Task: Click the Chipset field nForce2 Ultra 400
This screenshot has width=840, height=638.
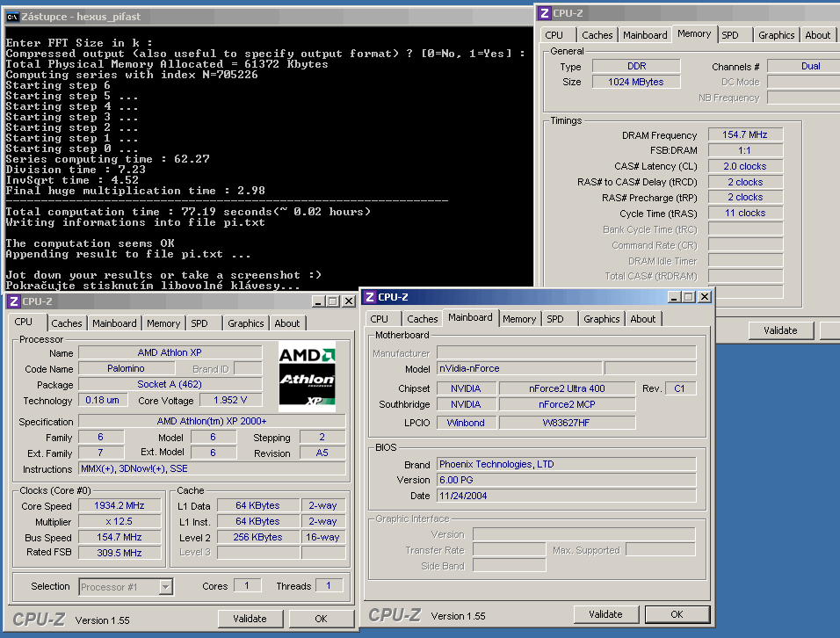Action: (x=567, y=388)
